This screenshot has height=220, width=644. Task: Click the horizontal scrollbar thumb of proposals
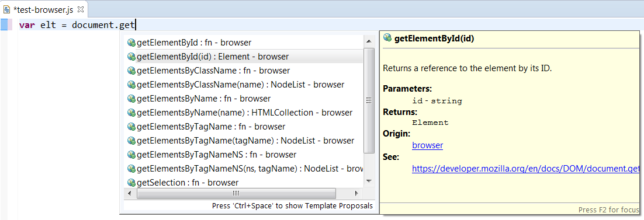click(x=236, y=193)
